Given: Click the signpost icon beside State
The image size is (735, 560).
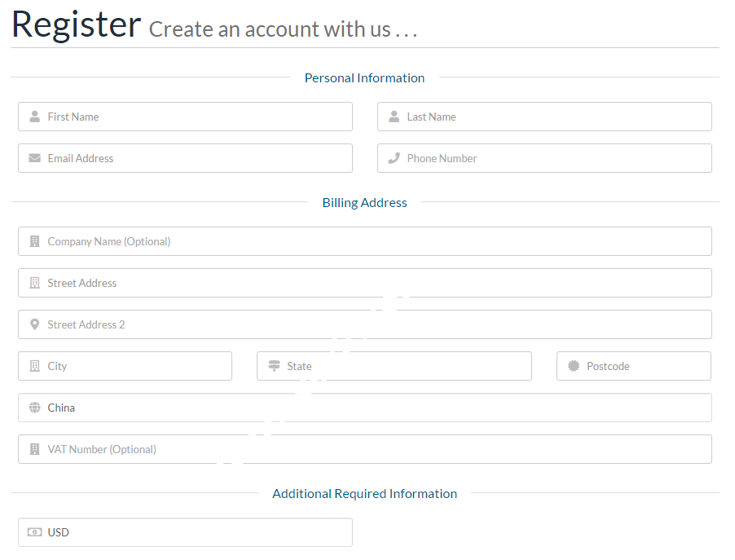Looking at the screenshot, I should click(274, 366).
